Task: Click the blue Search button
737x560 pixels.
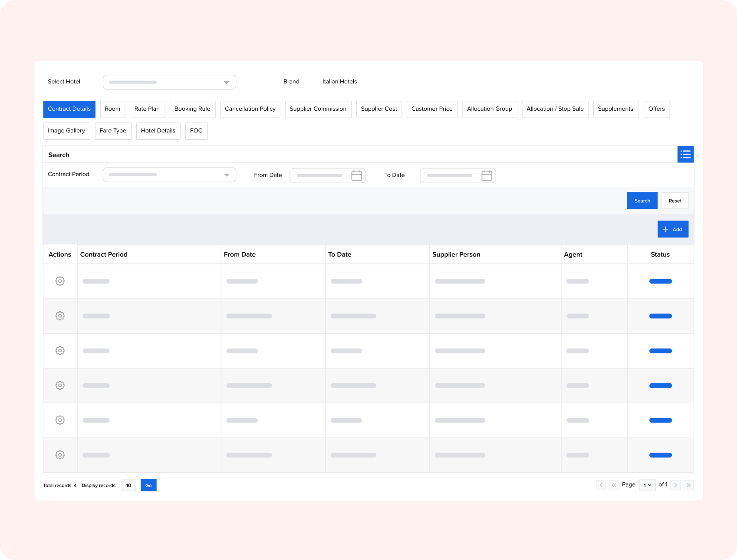Action: tap(642, 201)
